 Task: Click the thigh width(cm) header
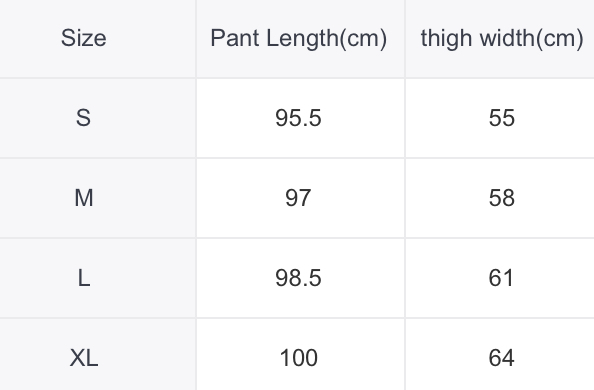click(500, 39)
